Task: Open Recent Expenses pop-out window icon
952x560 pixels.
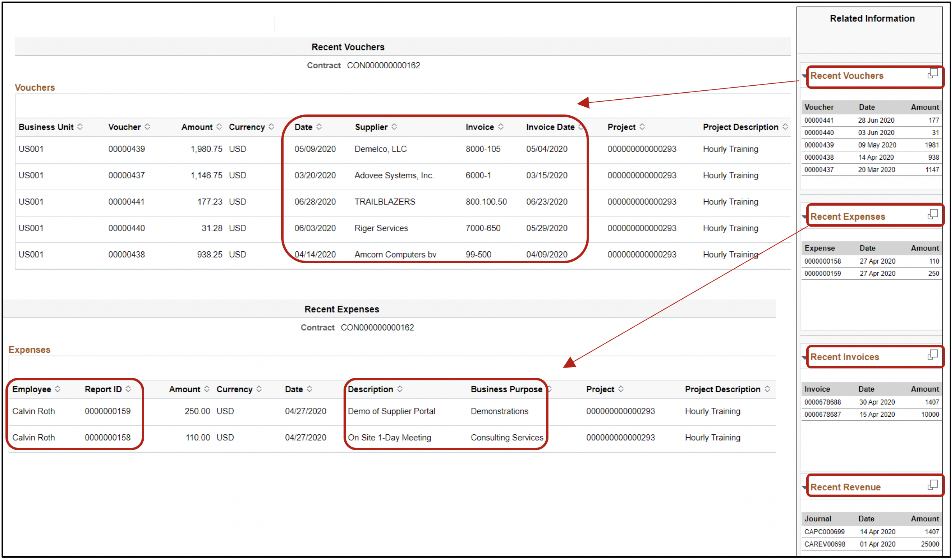Action: click(933, 214)
